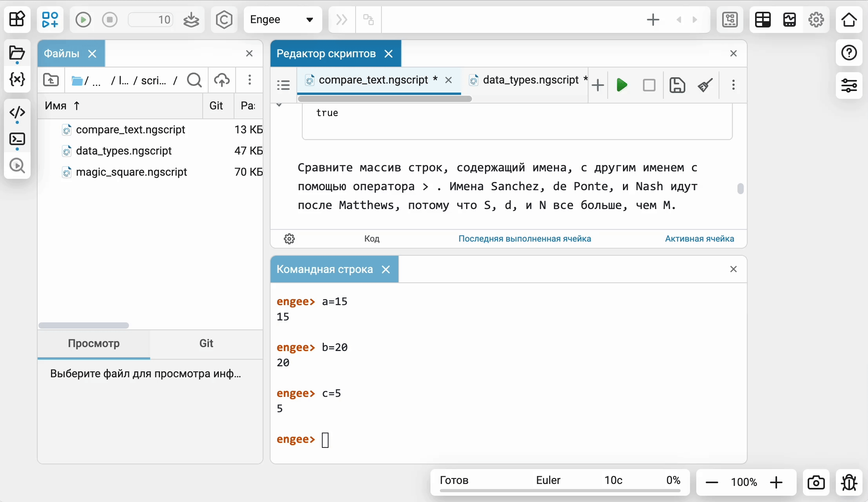Open the Engee dropdown
Viewport: 868px width, 502px height.
pos(283,19)
